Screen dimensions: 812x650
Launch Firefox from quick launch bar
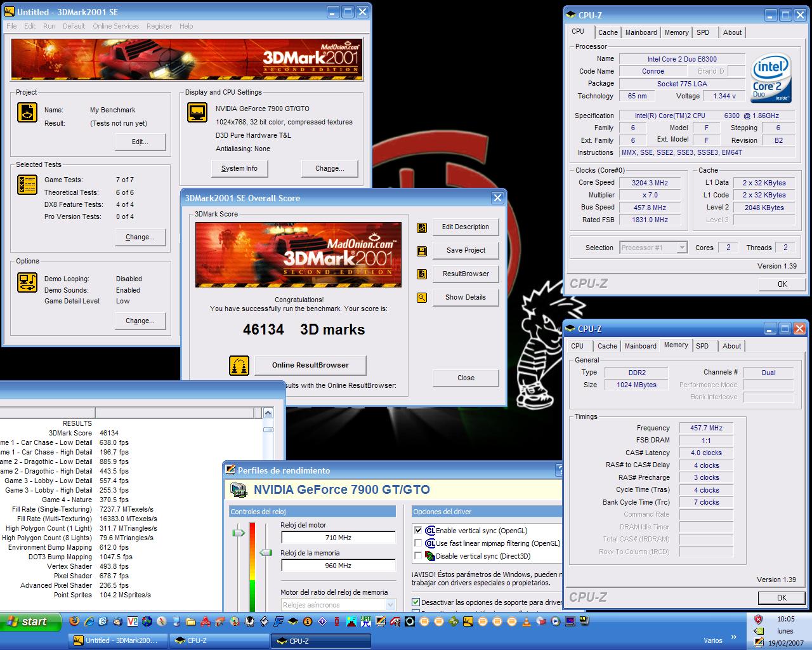75,621
